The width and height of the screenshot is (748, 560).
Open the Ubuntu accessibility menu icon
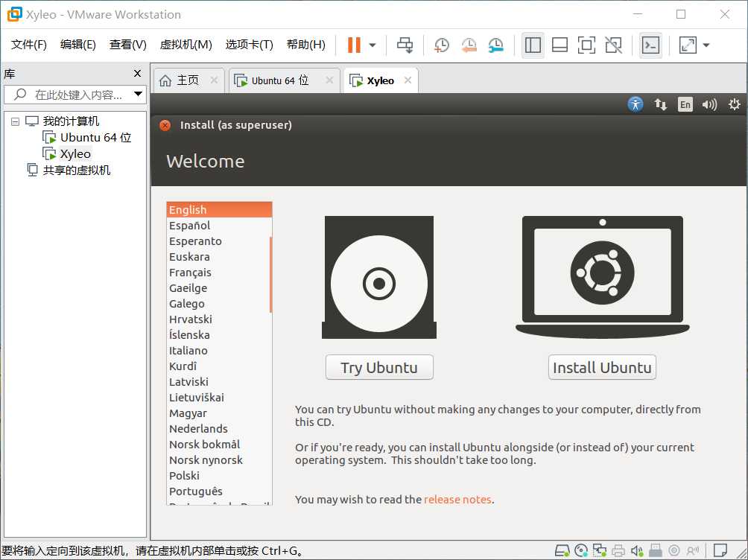click(x=635, y=104)
